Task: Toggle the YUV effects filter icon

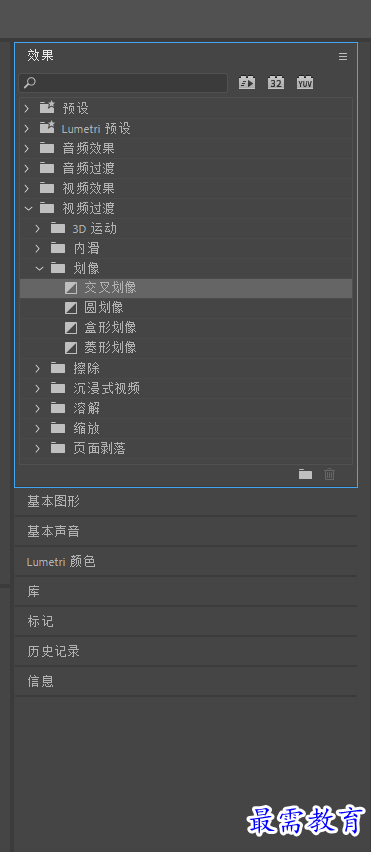Action: click(x=305, y=83)
